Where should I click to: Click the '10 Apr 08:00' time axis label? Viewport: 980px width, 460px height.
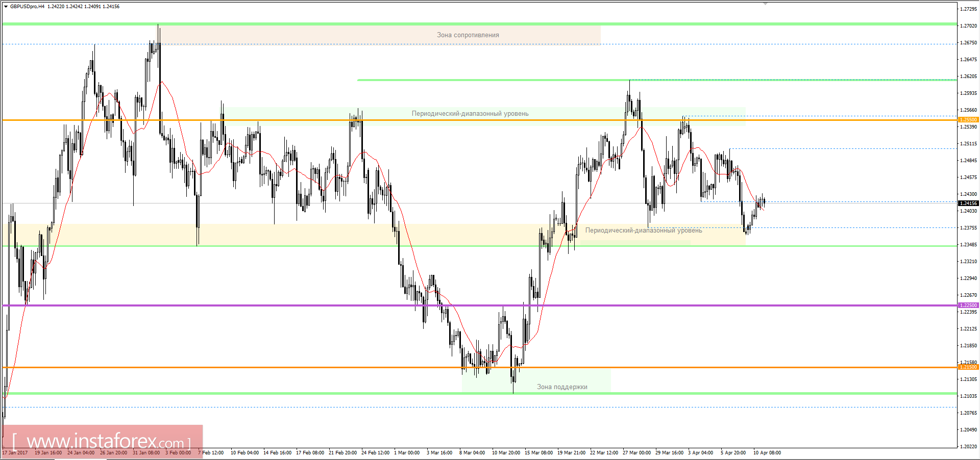(x=767, y=453)
